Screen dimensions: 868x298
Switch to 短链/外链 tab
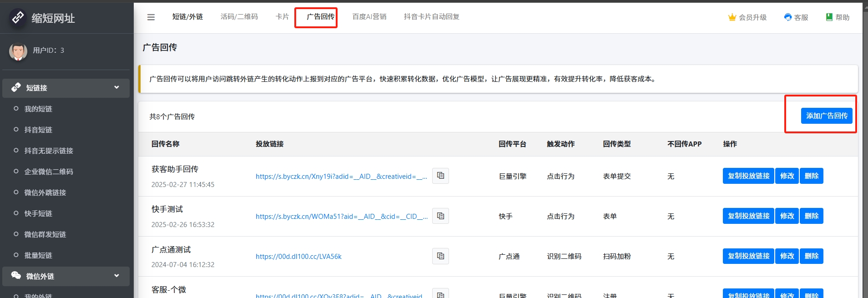tap(187, 17)
